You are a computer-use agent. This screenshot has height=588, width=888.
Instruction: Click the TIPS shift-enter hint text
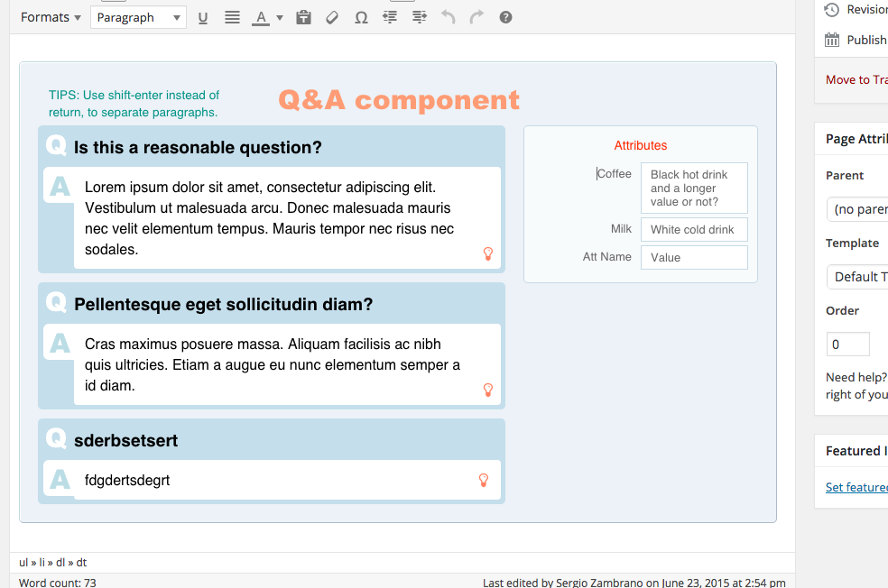coord(134,104)
